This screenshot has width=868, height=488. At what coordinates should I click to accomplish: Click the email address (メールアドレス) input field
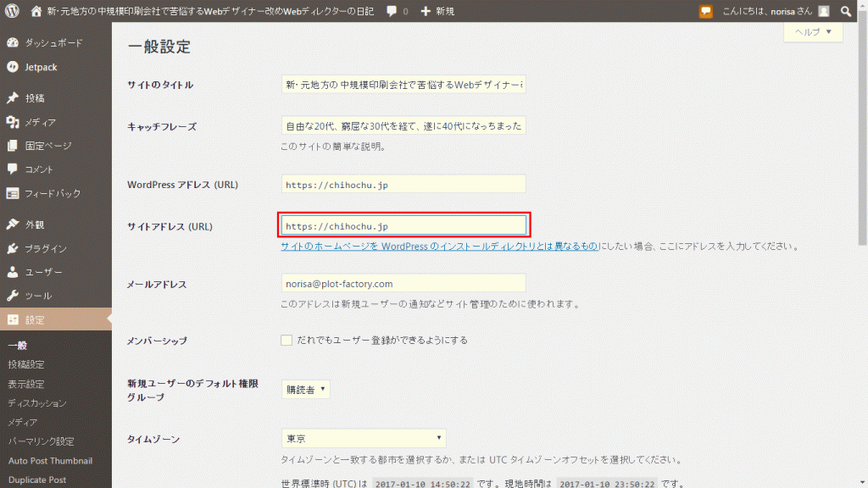[x=403, y=283]
